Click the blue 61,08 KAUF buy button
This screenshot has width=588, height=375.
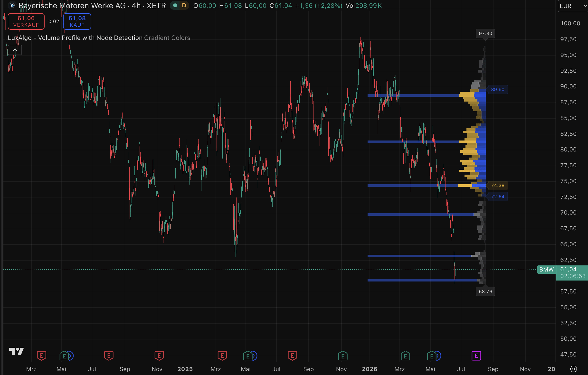[x=77, y=21]
